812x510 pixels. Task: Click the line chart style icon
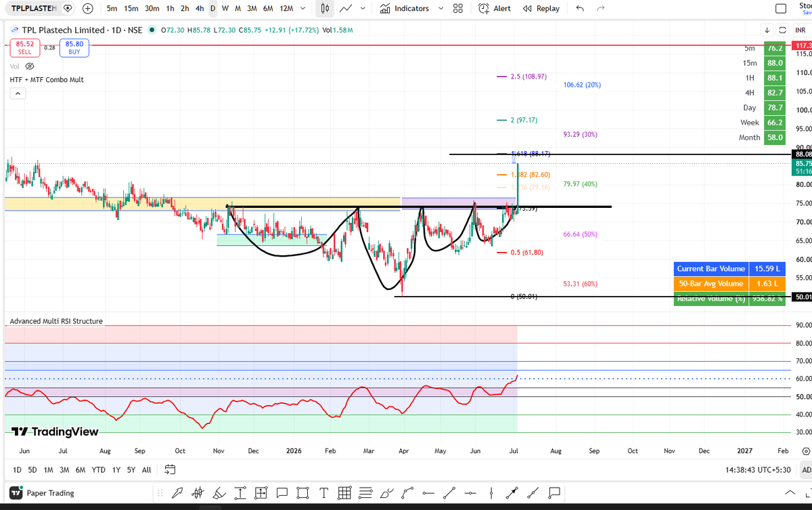[346, 8]
